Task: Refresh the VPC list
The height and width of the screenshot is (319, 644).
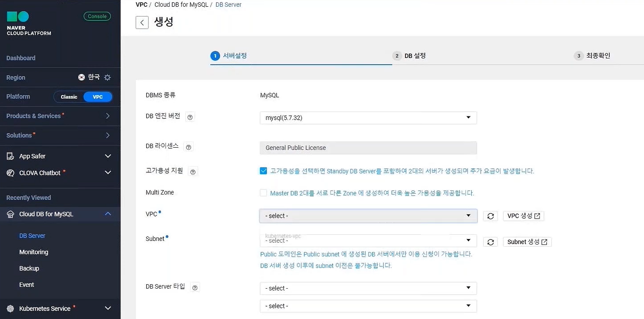Action: click(490, 216)
